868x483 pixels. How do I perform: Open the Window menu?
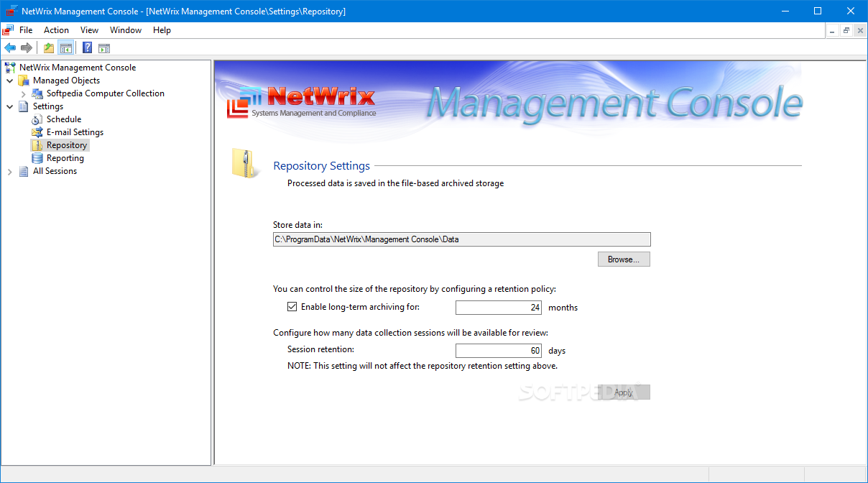(126, 30)
